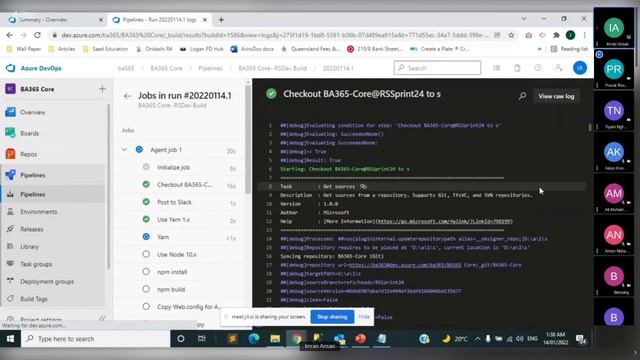Go back using the arrow beside Jobs in run
The height and width of the screenshot is (360, 640).
tap(127, 96)
